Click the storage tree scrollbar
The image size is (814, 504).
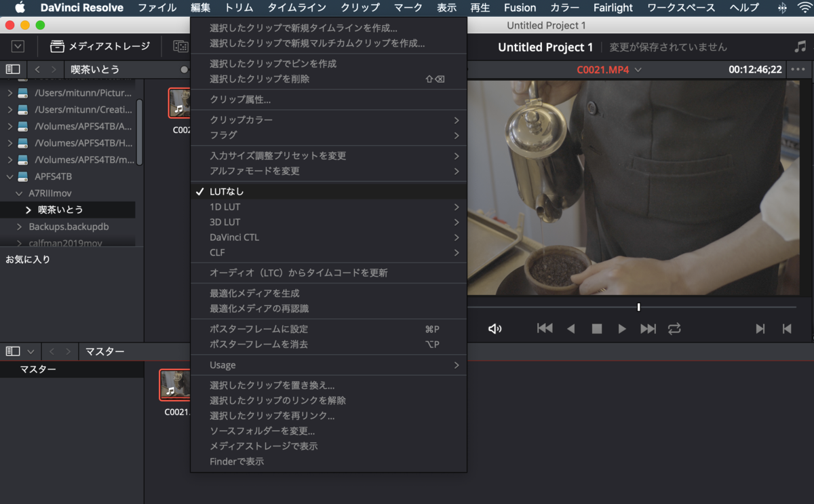click(x=139, y=132)
